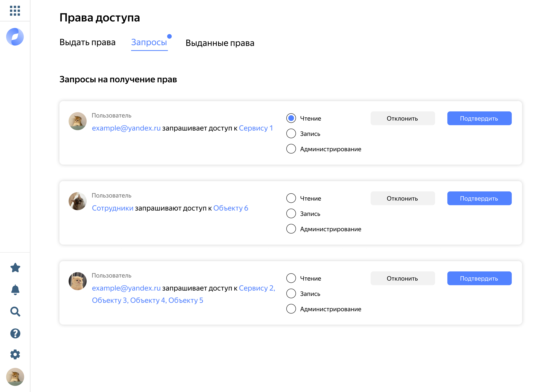Open favorites star icon in sidebar
The width and height of the screenshot is (552, 392).
click(x=15, y=268)
